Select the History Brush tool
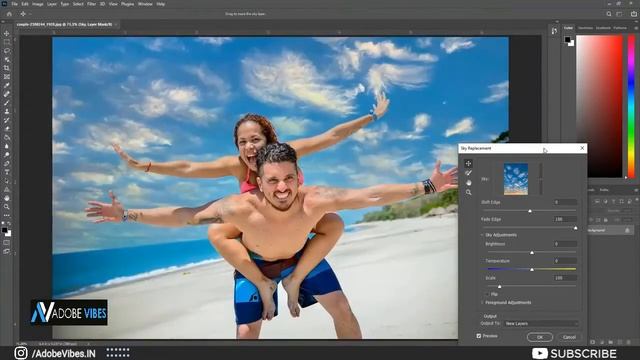The width and height of the screenshot is (640, 360). click(7, 120)
